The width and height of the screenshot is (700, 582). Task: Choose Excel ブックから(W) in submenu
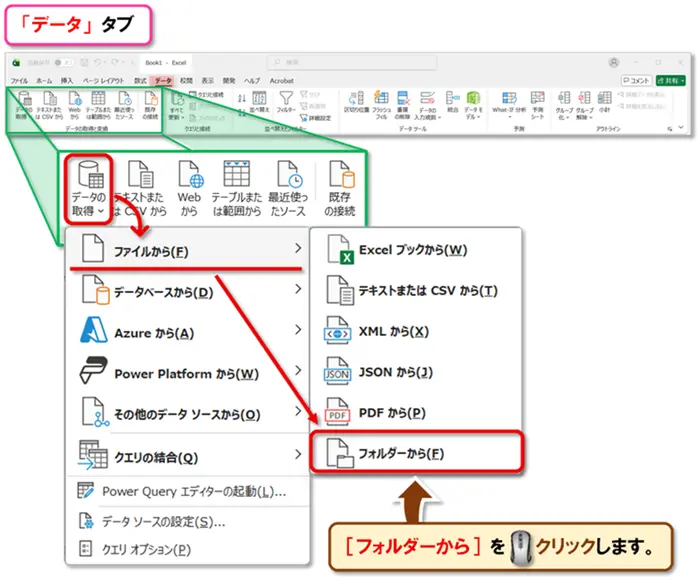pyautogui.click(x=416, y=249)
